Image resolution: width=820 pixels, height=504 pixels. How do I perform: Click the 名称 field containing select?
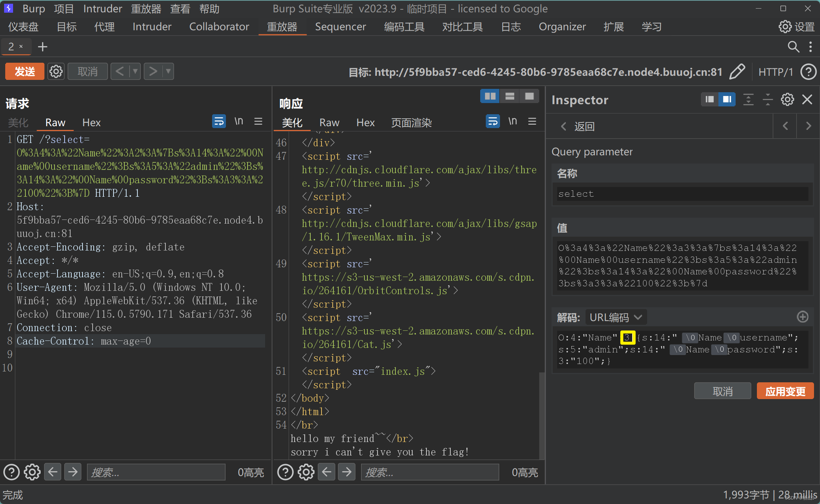[683, 194]
